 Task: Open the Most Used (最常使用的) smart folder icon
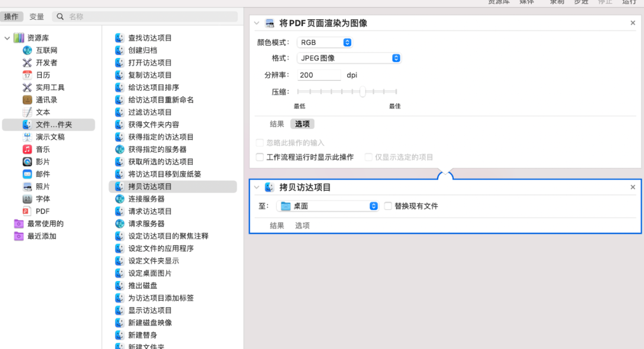click(19, 224)
